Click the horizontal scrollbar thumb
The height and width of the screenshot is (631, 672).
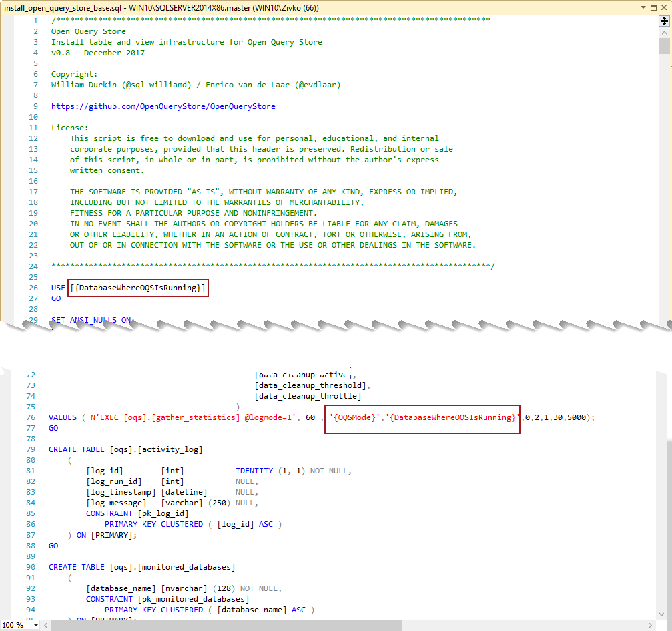(x=227, y=626)
